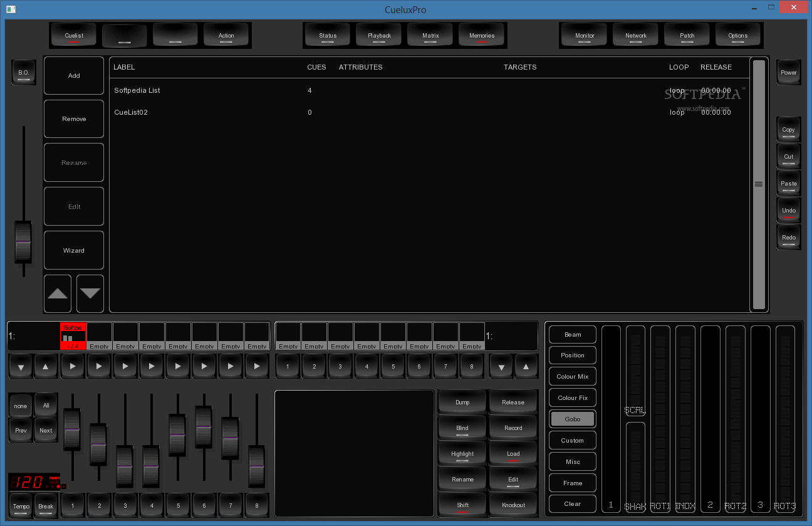812x526 pixels.
Task: Click the Power button
Action: pos(788,73)
